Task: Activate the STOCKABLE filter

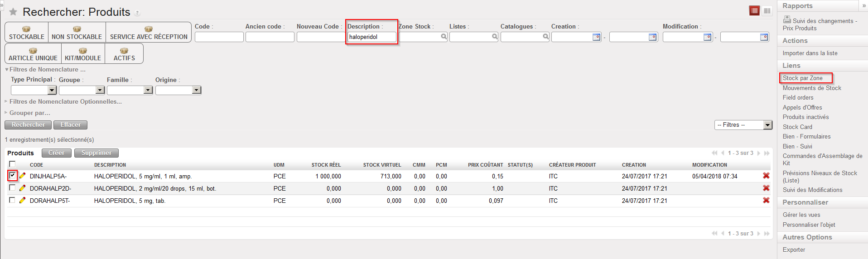Action: coord(27,33)
